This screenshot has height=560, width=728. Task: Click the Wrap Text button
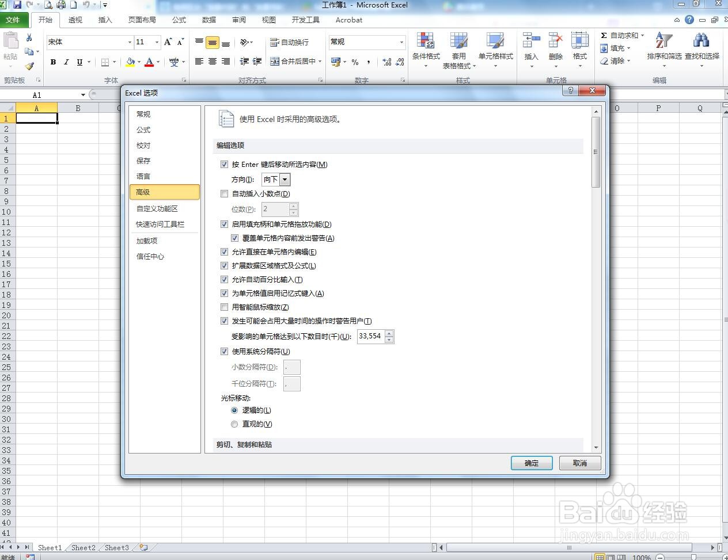click(290, 42)
